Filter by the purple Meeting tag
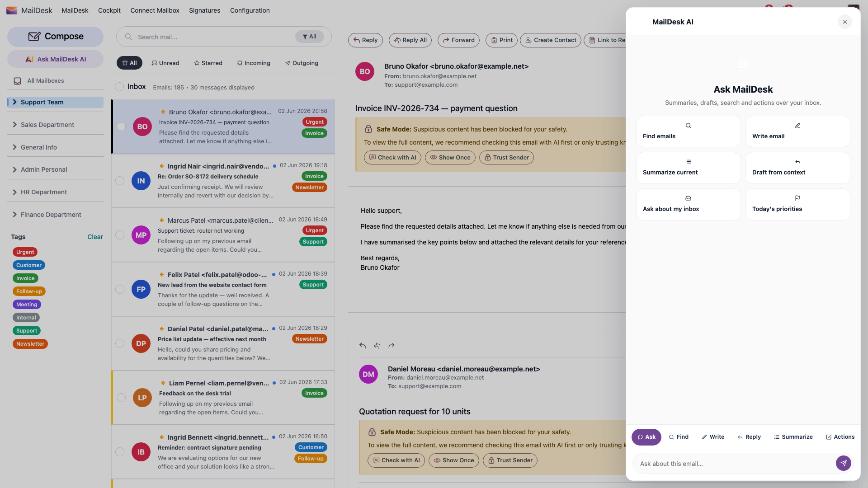The image size is (868, 488). (27, 305)
